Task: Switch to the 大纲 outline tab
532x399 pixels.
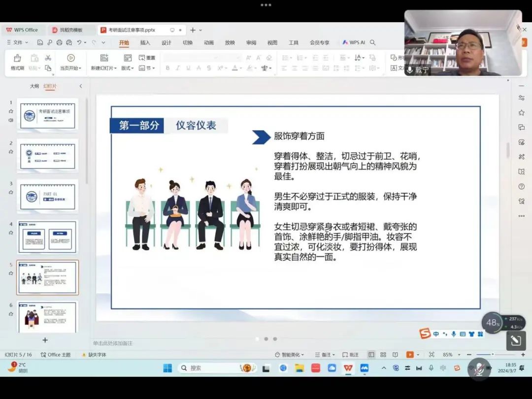Action: [34, 86]
